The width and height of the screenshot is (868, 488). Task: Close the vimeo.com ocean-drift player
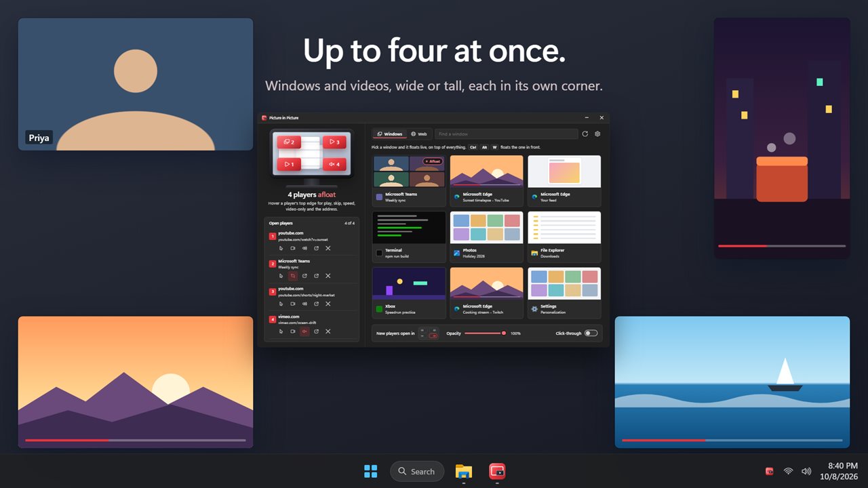coord(328,331)
